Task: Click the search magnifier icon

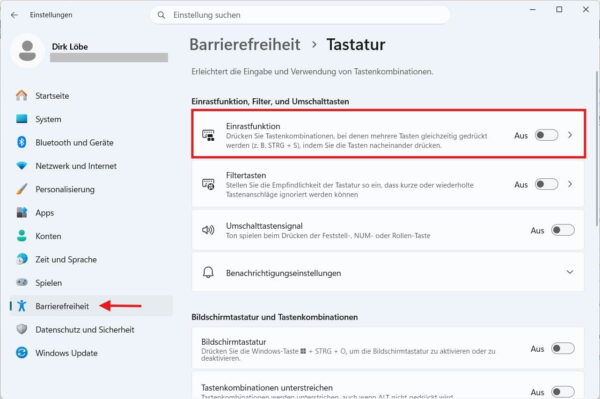Action: 161,15
